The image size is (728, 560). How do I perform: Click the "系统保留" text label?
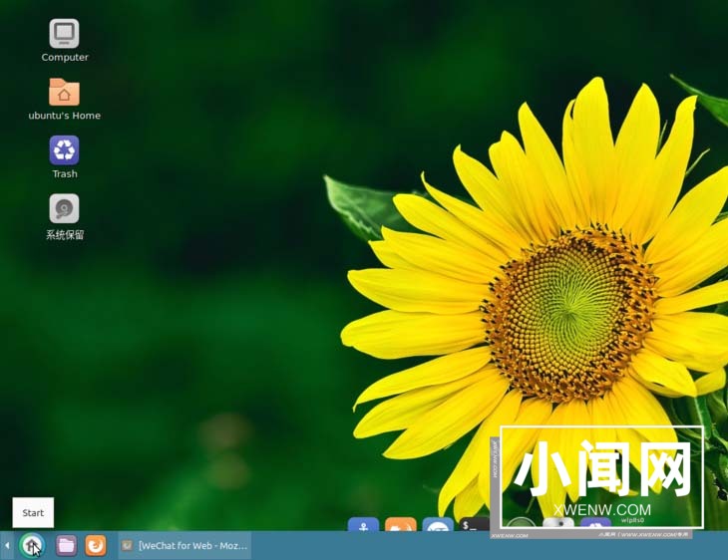click(x=65, y=235)
